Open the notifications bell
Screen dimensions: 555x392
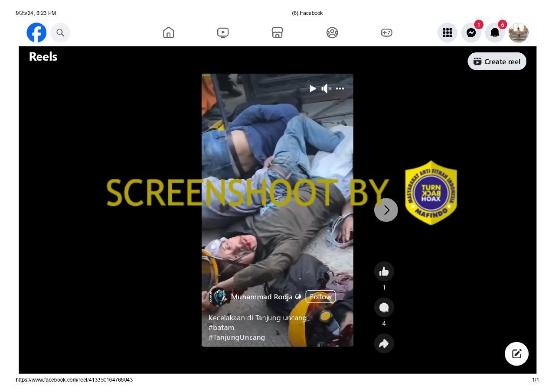[x=495, y=32]
